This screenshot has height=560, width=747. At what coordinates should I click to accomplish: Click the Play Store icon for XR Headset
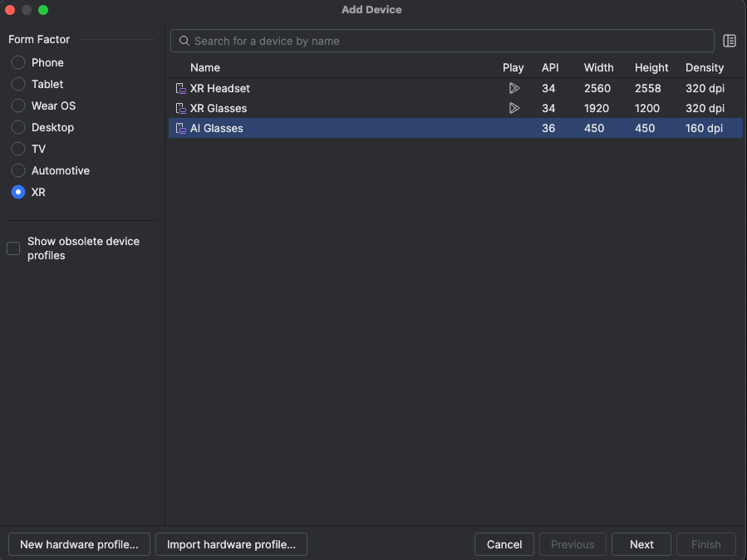[514, 88]
